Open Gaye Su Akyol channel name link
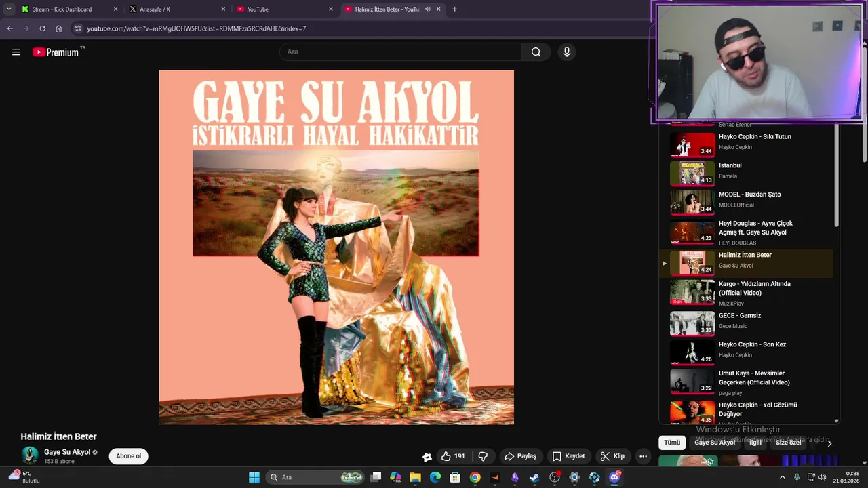Image resolution: width=868 pixels, height=488 pixels. (67, 452)
